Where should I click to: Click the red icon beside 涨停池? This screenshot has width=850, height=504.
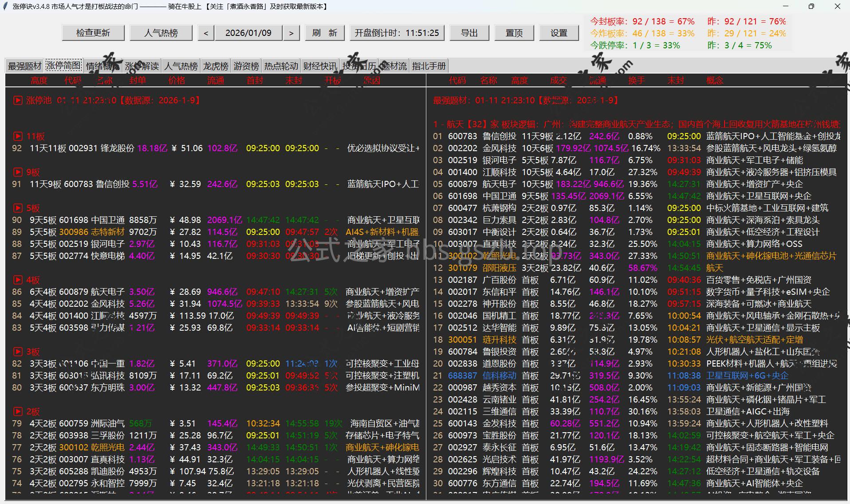pos(17,100)
